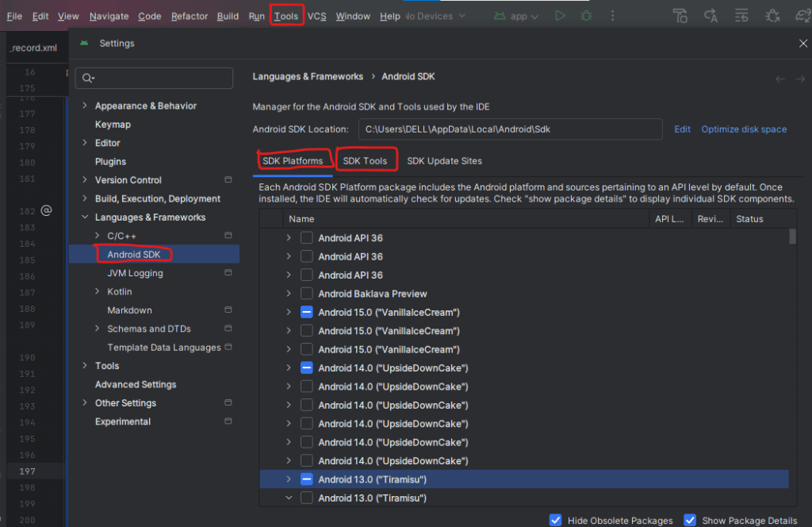Expand the first Android API 36 entry
This screenshot has height=527, width=812.
click(x=289, y=237)
